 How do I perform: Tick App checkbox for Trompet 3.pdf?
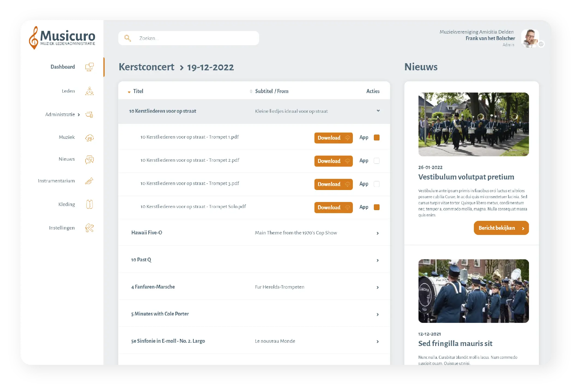(x=377, y=184)
